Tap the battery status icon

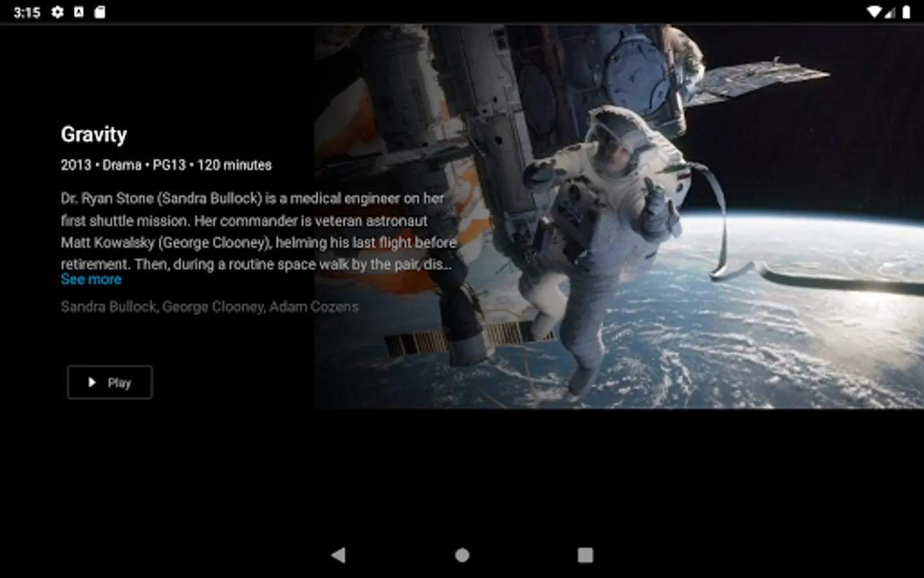point(906,12)
